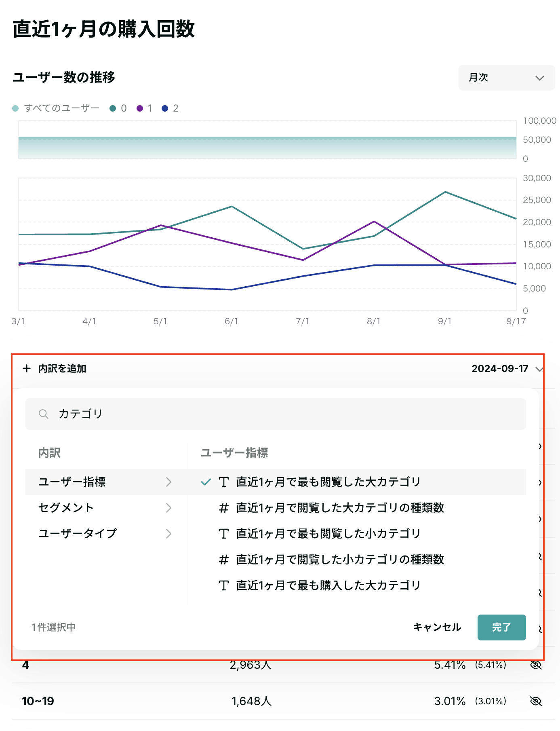The width and height of the screenshot is (560, 731).
Task: Click the 10~19 row label
Action: point(38,701)
